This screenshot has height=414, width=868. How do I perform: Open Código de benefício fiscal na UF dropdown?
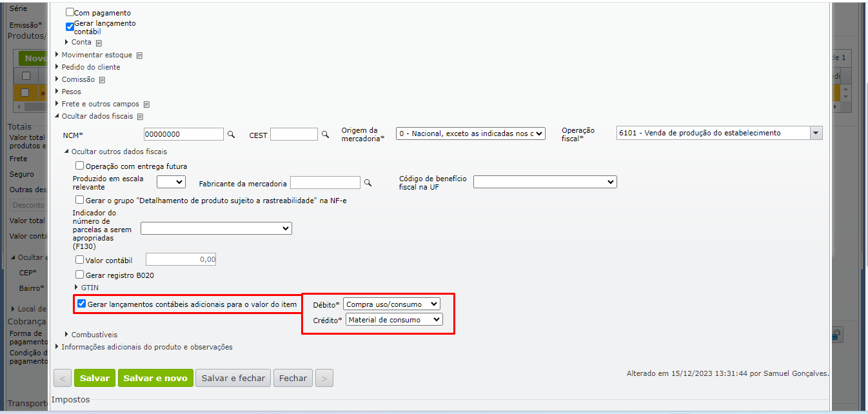pyautogui.click(x=545, y=182)
